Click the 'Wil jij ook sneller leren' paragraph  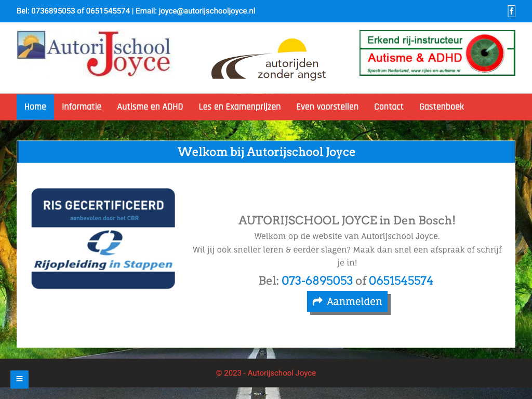(347, 256)
